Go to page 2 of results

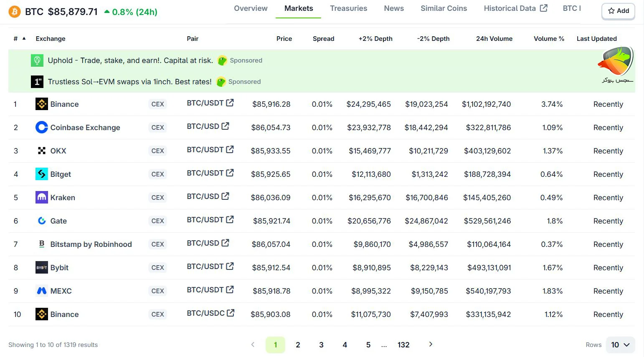pyautogui.click(x=298, y=345)
